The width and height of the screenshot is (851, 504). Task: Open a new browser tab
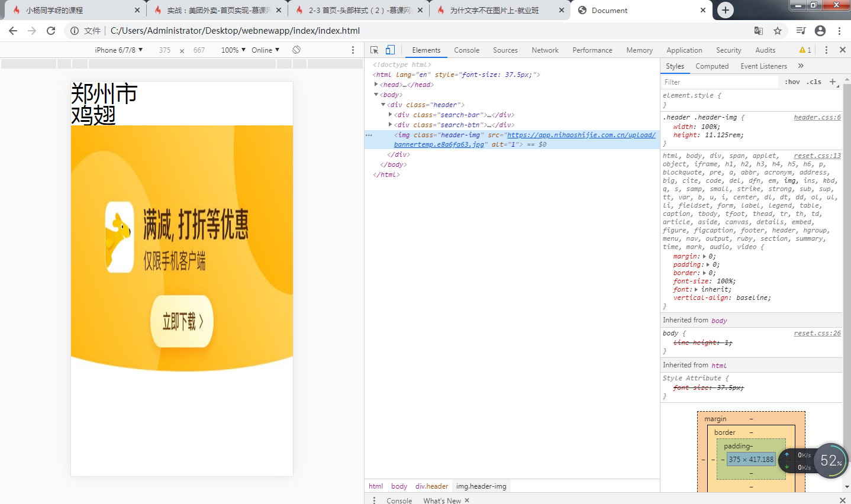[x=726, y=10]
